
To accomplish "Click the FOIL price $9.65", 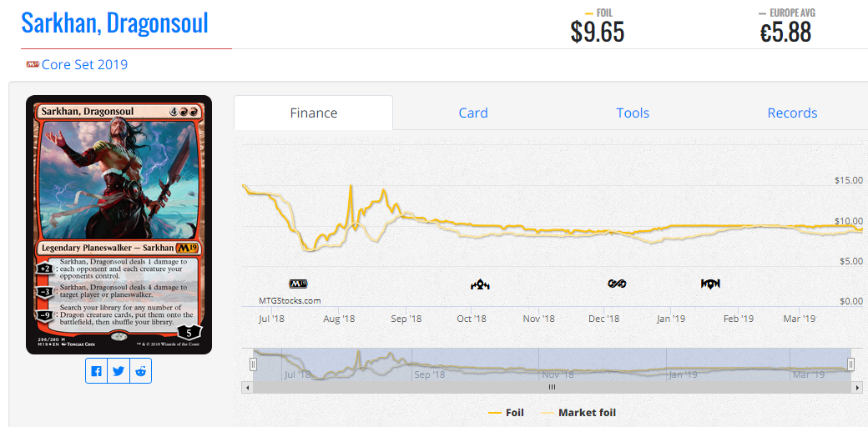I will point(598,33).
